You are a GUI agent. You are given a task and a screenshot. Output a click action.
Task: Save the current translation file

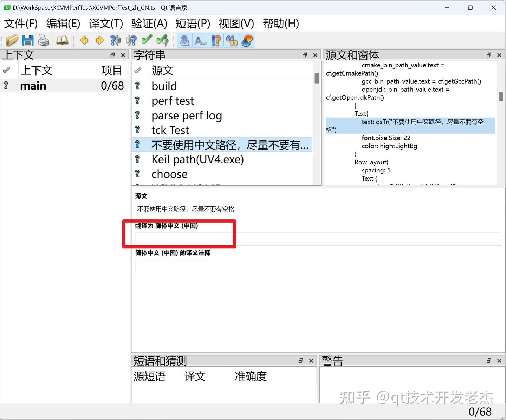click(x=28, y=40)
